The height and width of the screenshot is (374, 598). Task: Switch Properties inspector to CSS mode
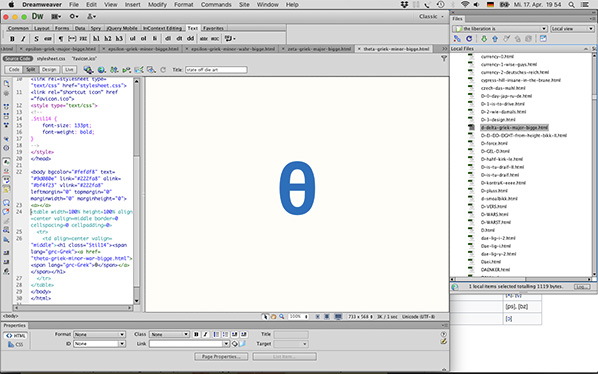coord(16,344)
